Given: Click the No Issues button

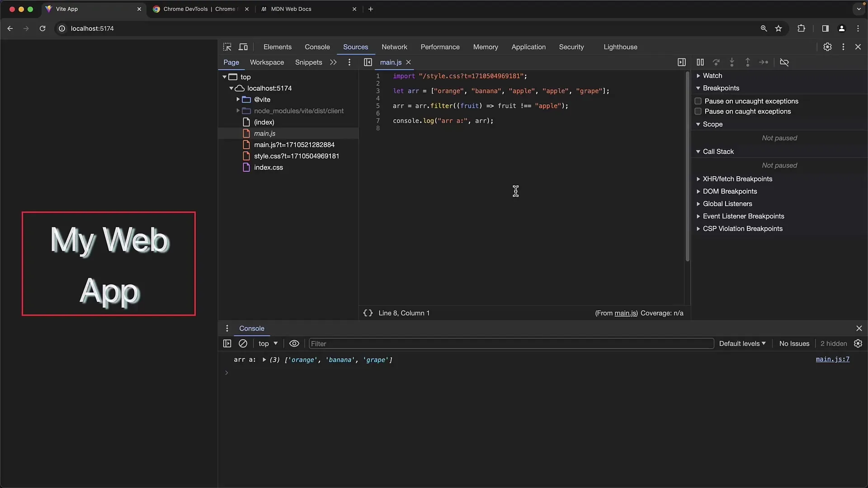Looking at the screenshot, I should click(794, 344).
